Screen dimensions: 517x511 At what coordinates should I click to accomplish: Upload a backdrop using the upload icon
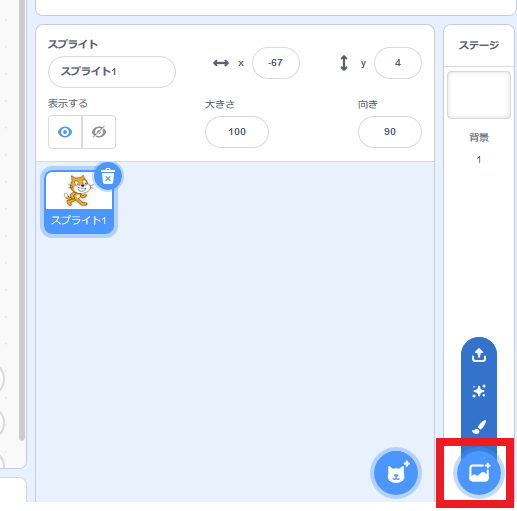[x=479, y=355]
